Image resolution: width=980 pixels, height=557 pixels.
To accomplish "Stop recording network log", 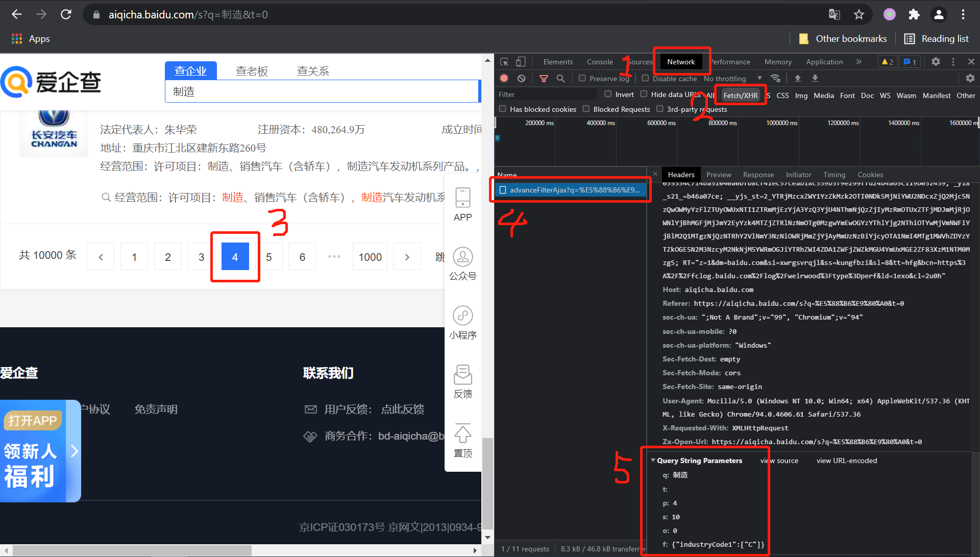I will pos(504,78).
